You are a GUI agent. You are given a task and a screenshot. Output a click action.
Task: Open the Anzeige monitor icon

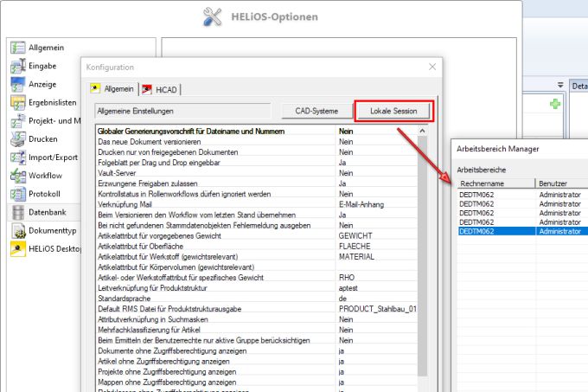coord(17,85)
